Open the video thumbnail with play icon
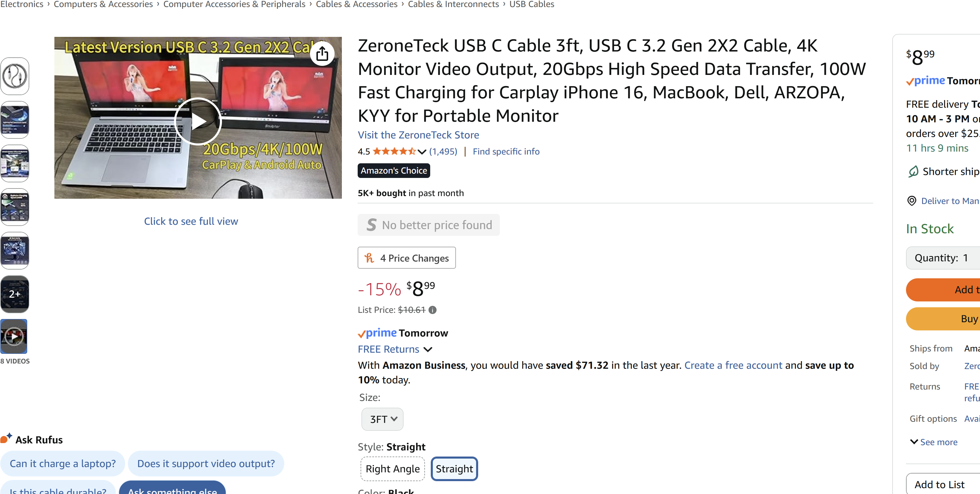This screenshot has width=980, height=494. [14, 337]
